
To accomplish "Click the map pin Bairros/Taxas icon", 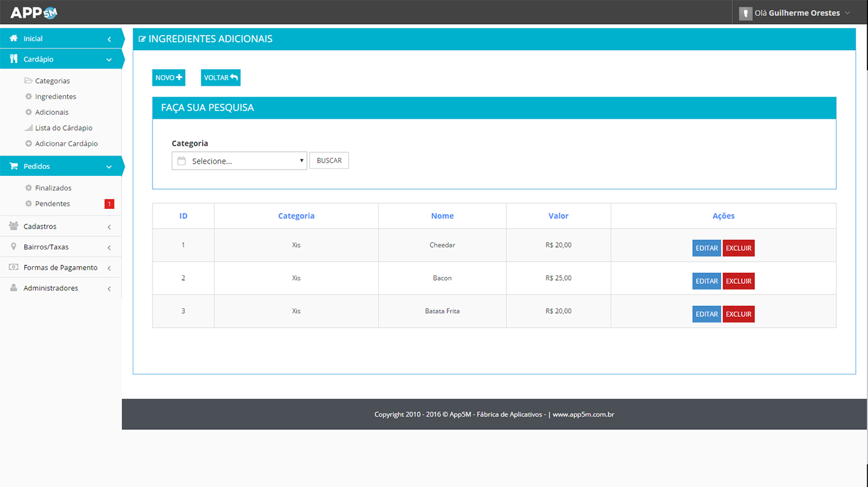I will coord(13,247).
